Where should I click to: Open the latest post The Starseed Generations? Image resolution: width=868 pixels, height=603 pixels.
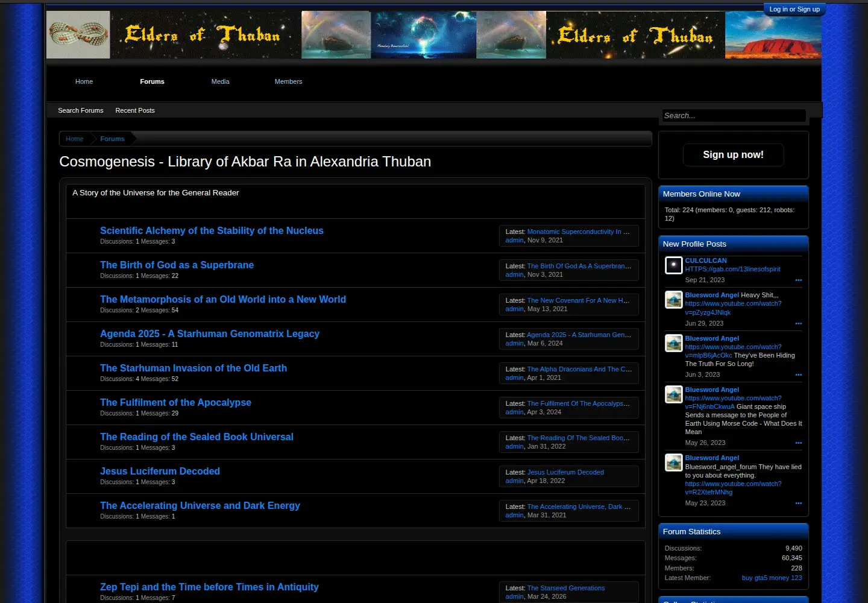[x=566, y=588]
